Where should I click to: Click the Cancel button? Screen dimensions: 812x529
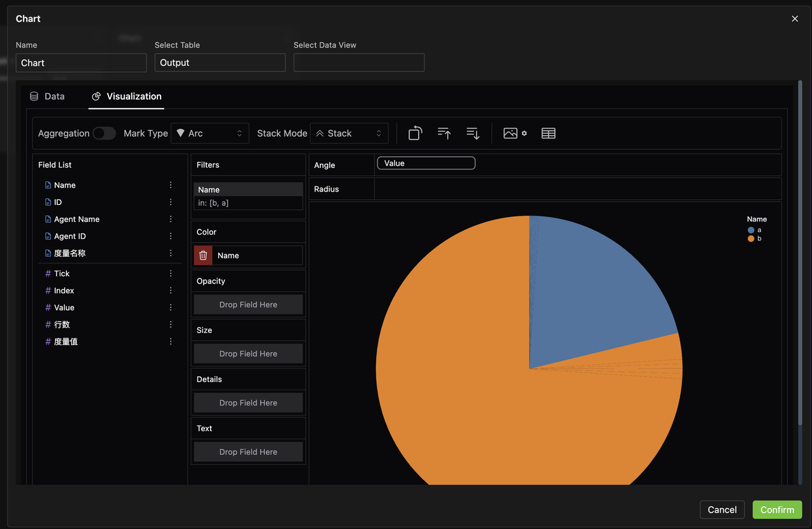click(x=722, y=510)
